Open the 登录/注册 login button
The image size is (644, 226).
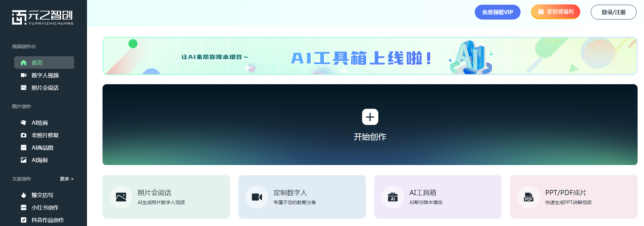[x=614, y=12]
